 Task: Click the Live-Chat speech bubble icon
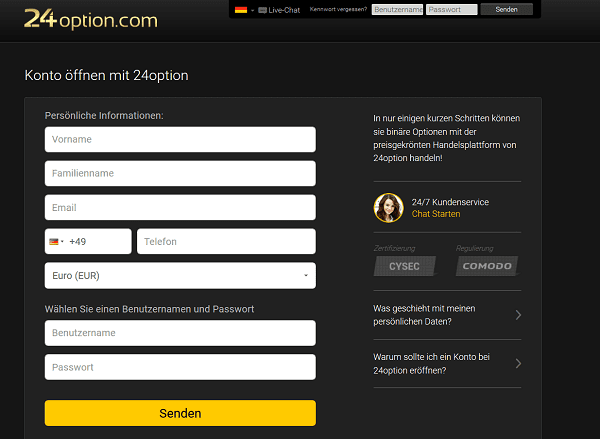coord(262,10)
